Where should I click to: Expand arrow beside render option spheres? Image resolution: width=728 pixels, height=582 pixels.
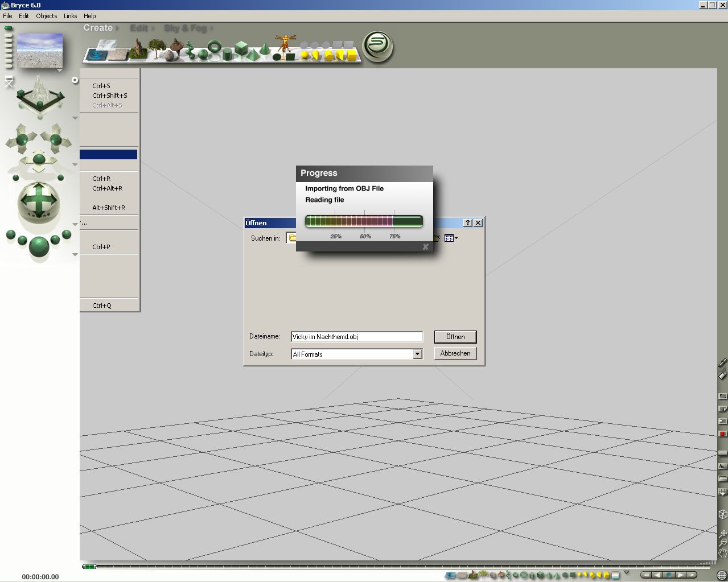75,254
